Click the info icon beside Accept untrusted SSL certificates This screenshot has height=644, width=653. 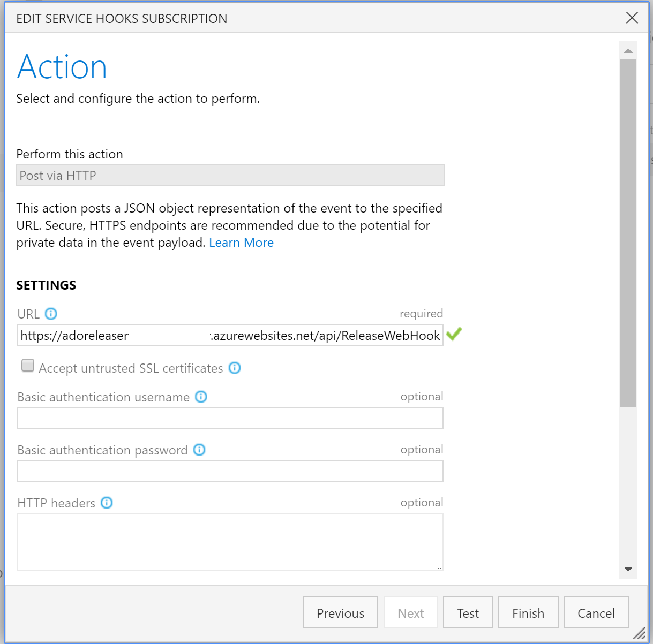point(234,368)
